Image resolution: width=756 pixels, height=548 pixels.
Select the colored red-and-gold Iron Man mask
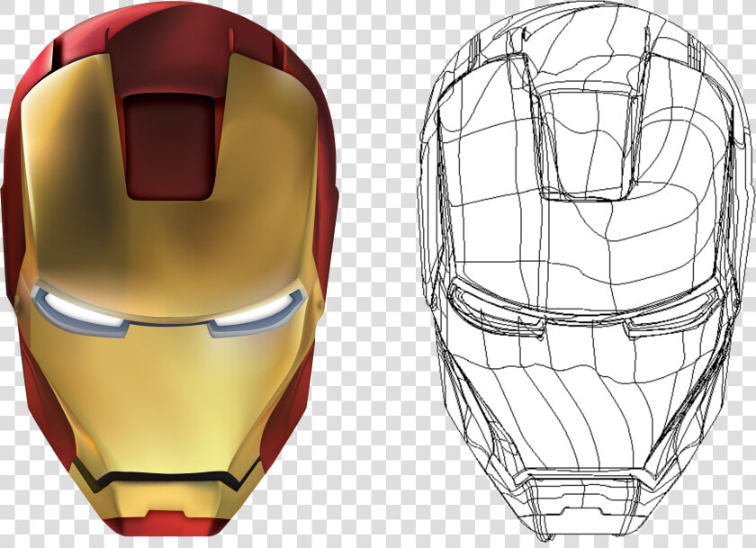point(170,270)
